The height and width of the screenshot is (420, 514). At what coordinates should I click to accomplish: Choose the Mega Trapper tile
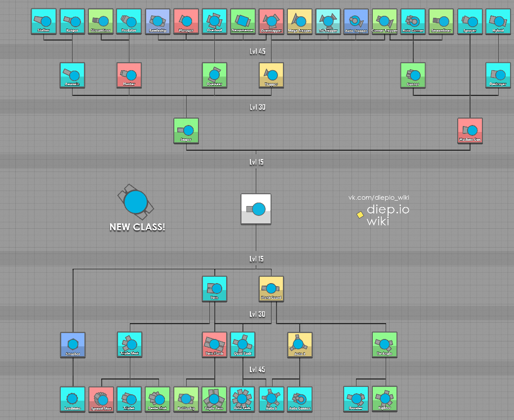click(300, 21)
